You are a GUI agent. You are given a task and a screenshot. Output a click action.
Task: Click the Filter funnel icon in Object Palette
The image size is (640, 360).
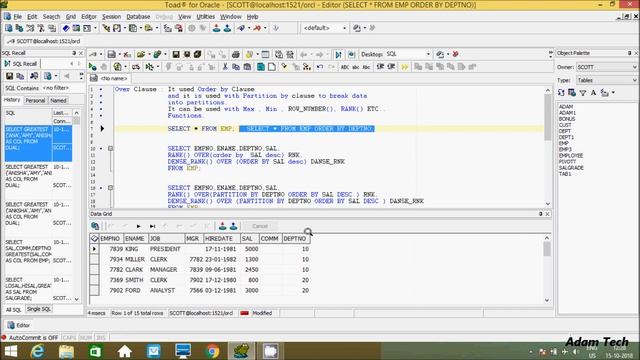[583, 93]
